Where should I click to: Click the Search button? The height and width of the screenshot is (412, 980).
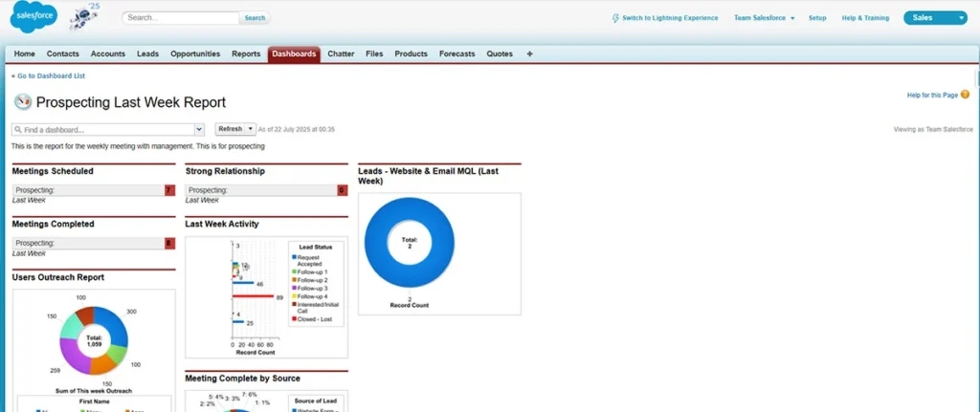[x=255, y=18]
